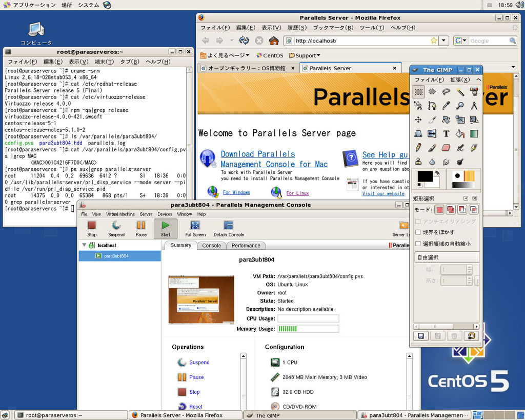Select the Free Select lasso tool in GIMP
Image resolution: width=525 pixels, height=420 pixels.
tap(446, 91)
